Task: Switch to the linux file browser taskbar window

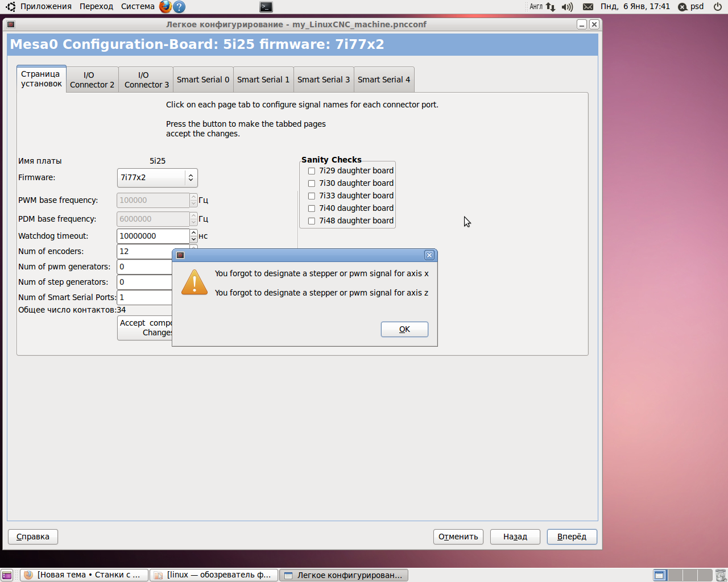Action: [x=214, y=575]
